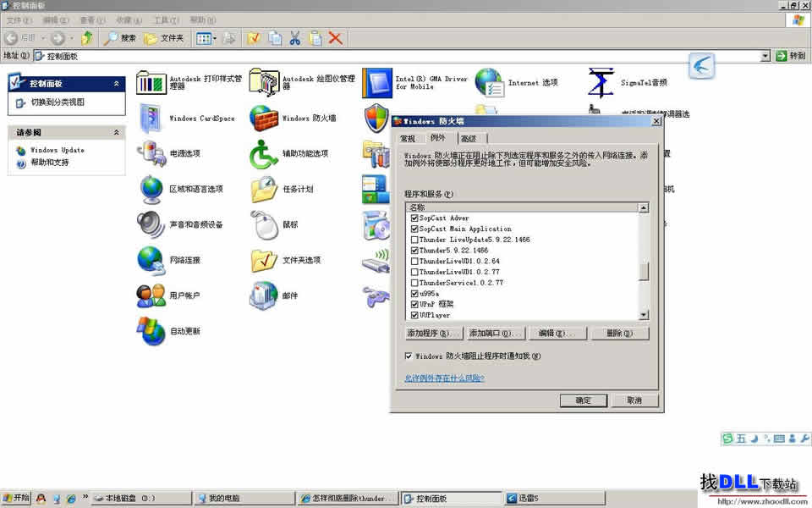Switch to 迅雷5 taskbar item
The width and height of the screenshot is (812, 508).
coord(555,499)
